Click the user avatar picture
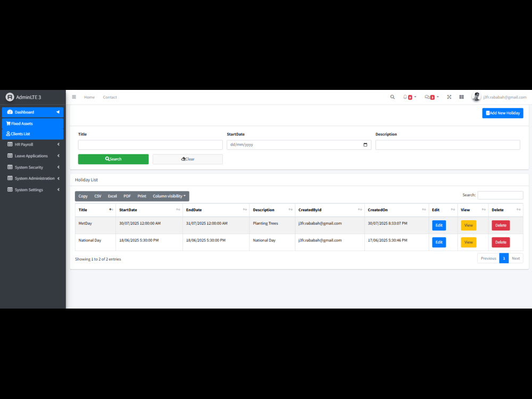Image resolution: width=532 pixels, height=399 pixels. click(476, 97)
